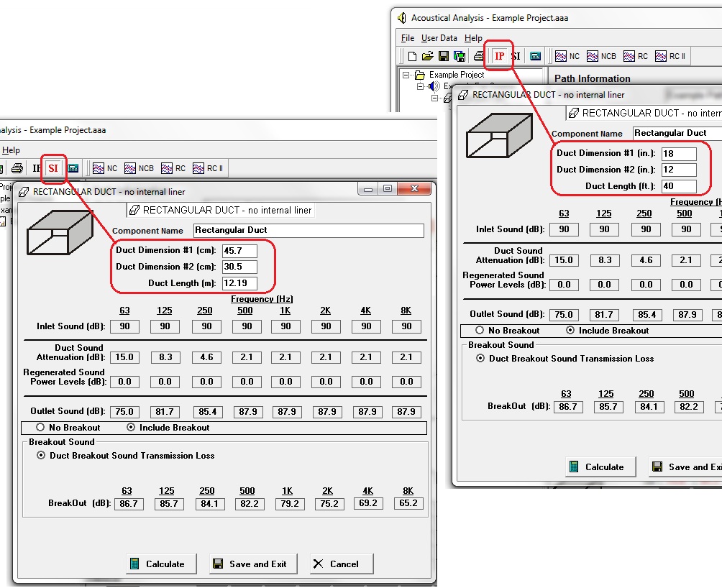Select Include Breakout radio in left dialog
Screen dimensions: 722x588
[131, 428]
